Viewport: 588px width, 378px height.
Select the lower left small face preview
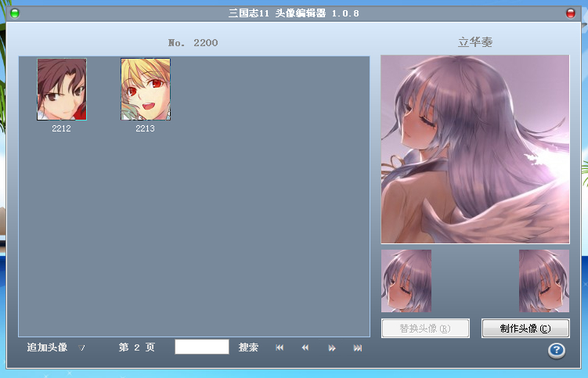click(406, 281)
